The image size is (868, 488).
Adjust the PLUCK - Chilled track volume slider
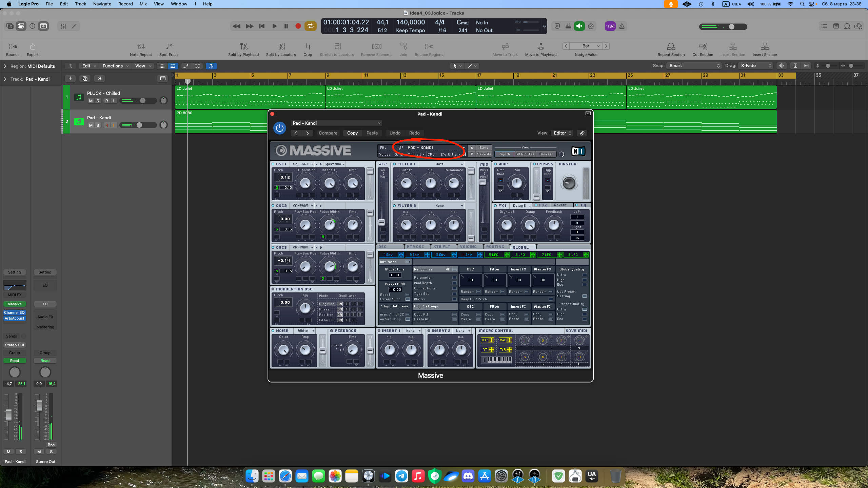tap(143, 101)
